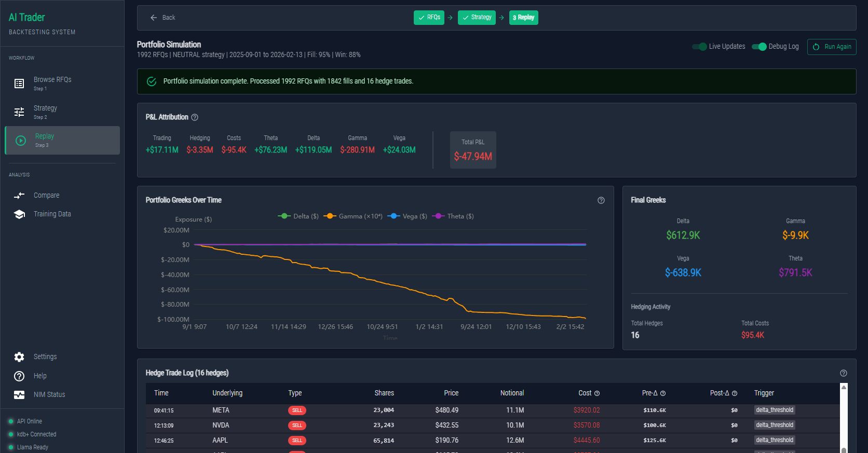Toggle the Vega legend entry

click(408, 216)
